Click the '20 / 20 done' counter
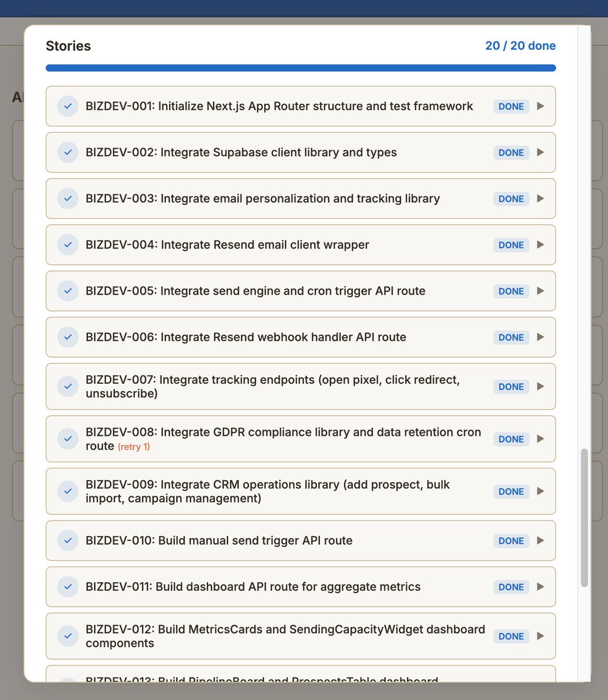 [520, 45]
